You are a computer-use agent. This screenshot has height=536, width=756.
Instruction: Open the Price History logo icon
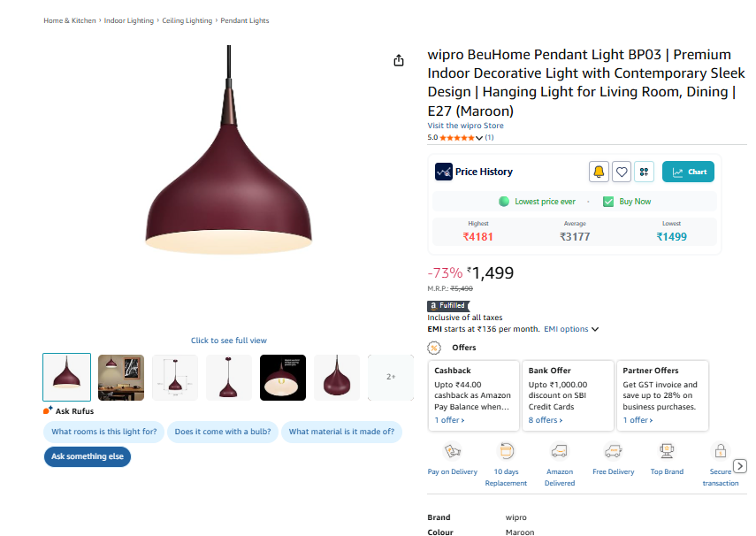[x=444, y=172]
